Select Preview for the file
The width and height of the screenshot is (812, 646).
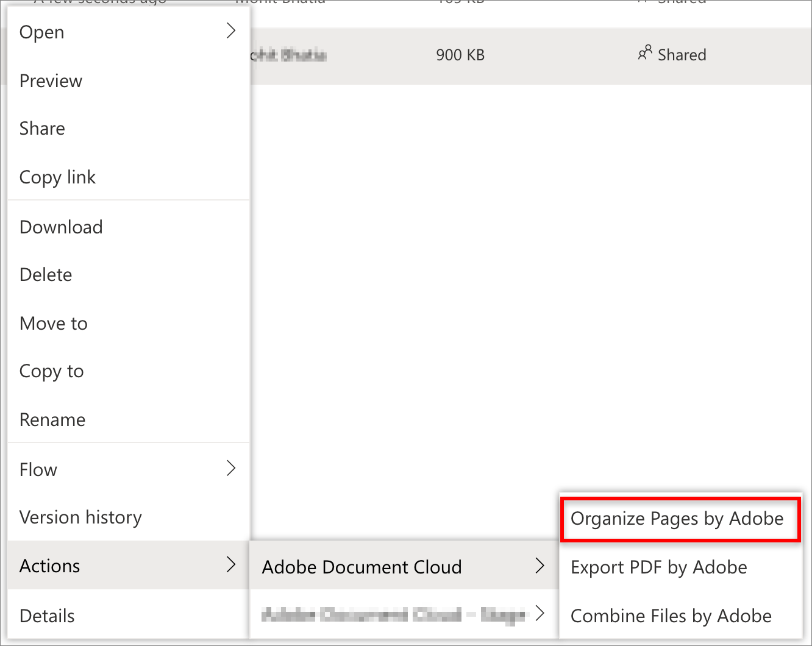[x=51, y=80]
